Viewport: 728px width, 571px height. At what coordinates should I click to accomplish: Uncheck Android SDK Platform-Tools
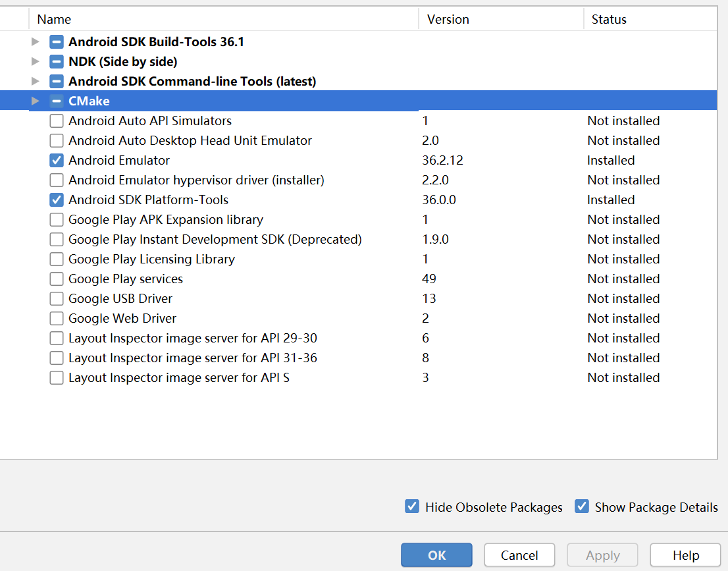click(57, 200)
